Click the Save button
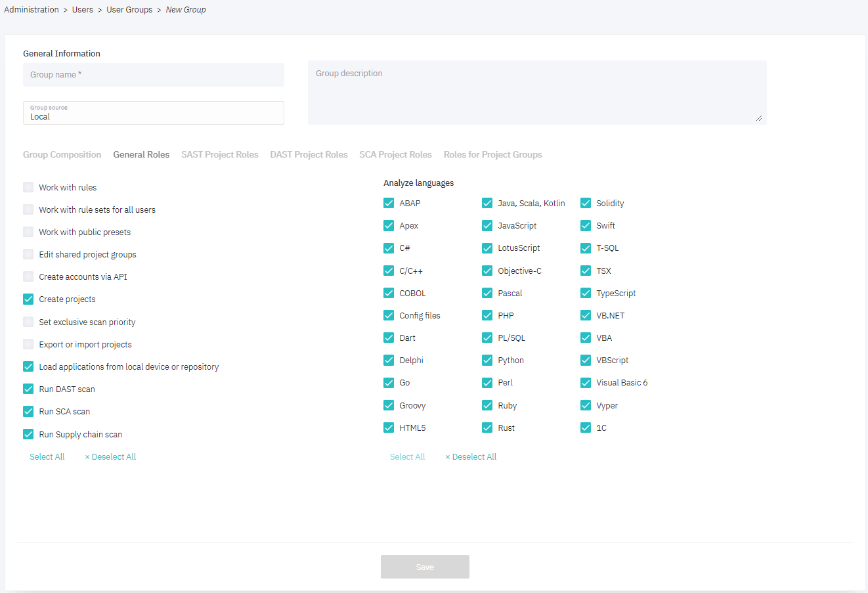 425,567
